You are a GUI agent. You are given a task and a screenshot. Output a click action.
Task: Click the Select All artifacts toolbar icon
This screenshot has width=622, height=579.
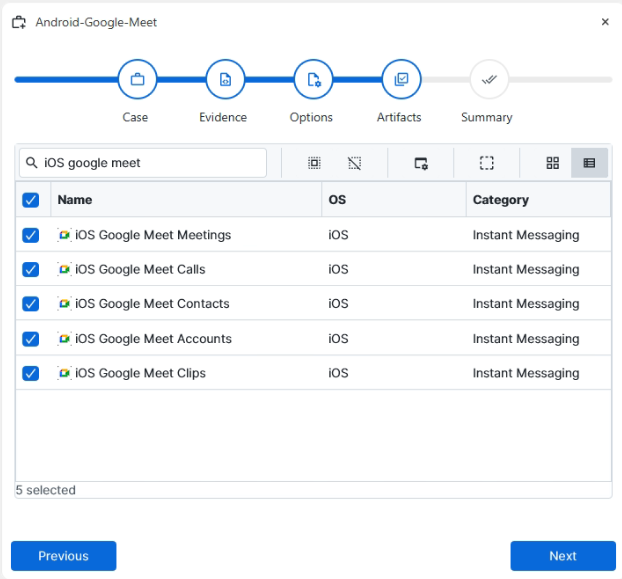tap(314, 163)
